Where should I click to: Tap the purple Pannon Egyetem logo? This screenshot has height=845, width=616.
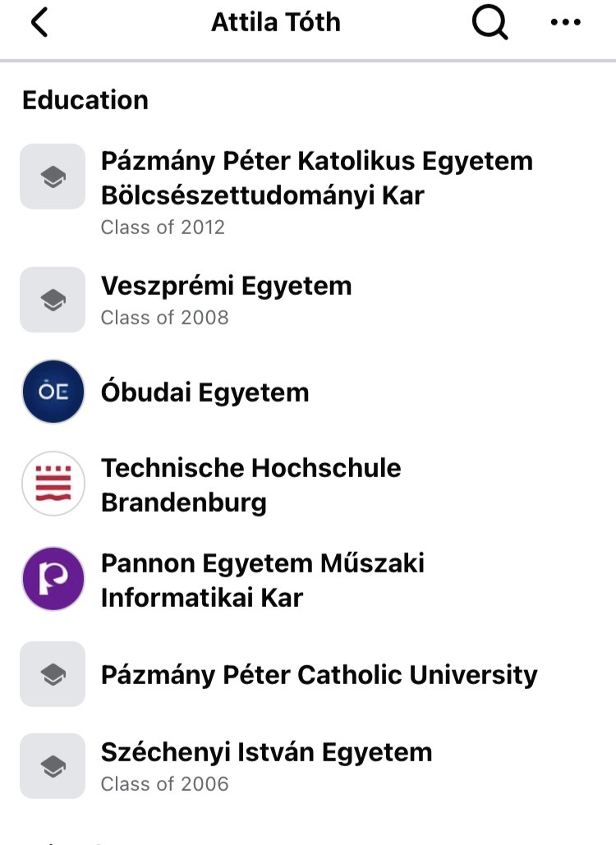(x=53, y=579)
